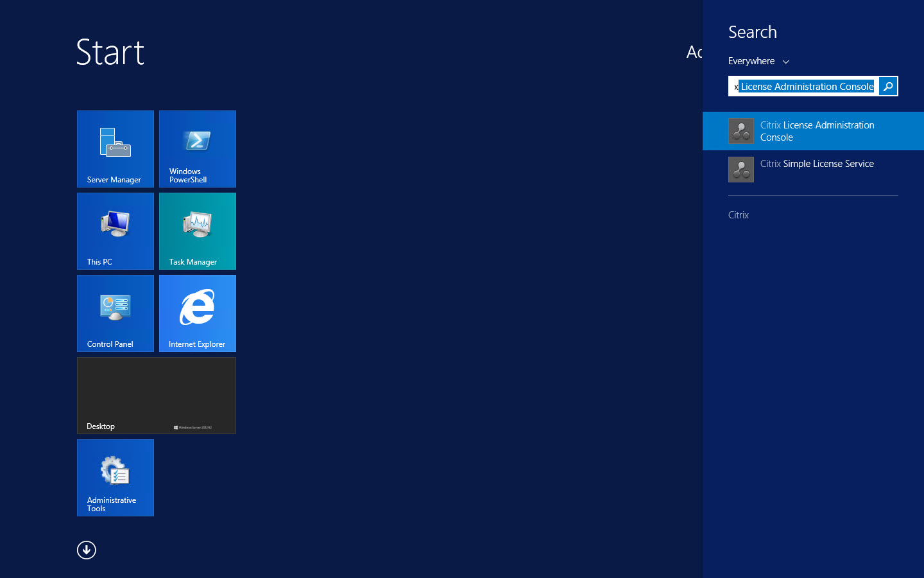Image resolution: width=924 pixels, height=578 pixels.
Task: Select the Citrix search suggestion
Action: (739, 215)
